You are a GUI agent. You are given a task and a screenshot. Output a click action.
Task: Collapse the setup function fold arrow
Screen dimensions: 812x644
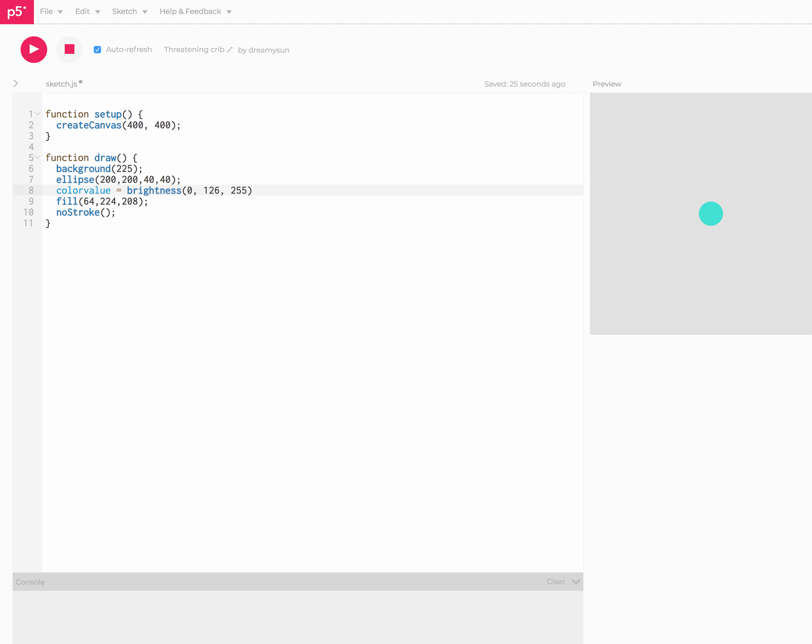tap(38, 114)
